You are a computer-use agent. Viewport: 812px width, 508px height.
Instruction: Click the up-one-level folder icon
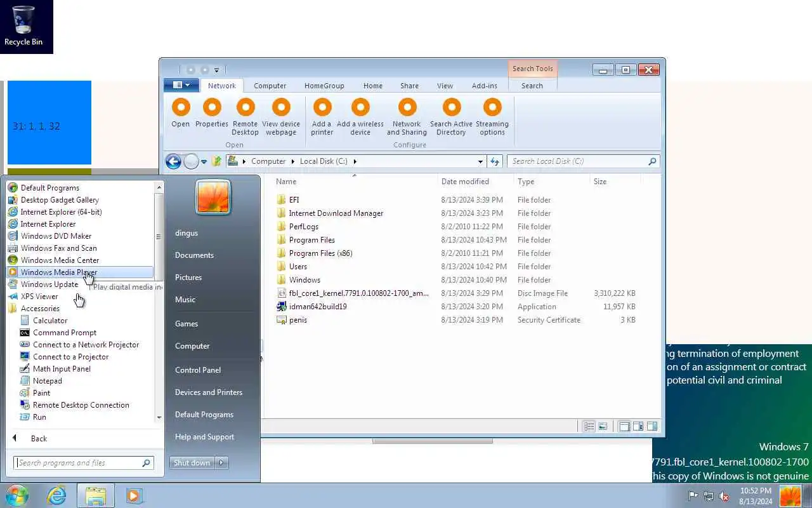coord(216,161)
